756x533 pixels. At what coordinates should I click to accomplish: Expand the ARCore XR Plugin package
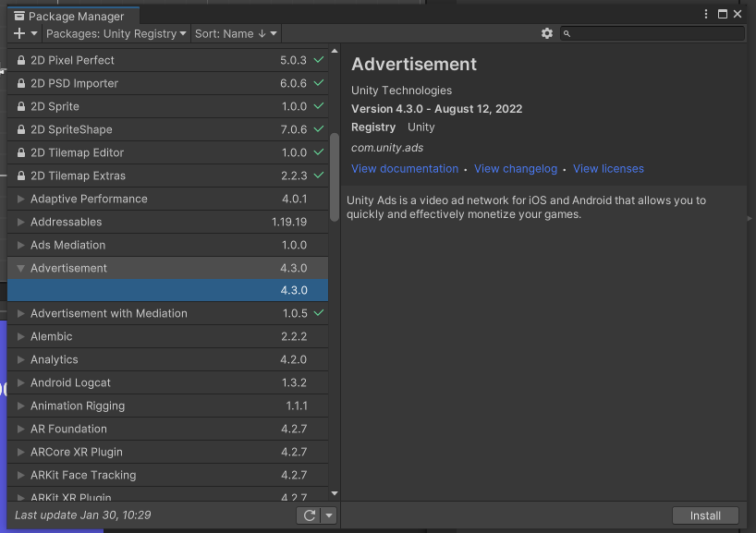(x=20, y=453)
